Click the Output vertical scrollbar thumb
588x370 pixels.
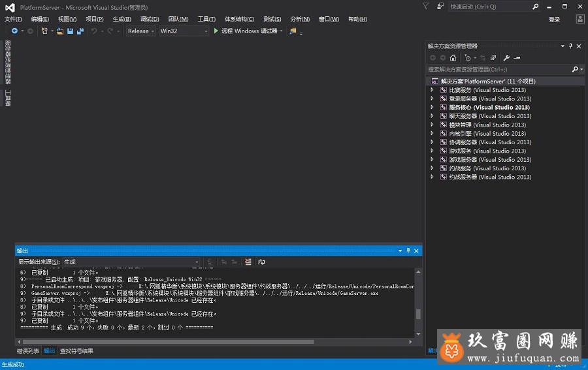pyautogui.click(x=418, y=314)
